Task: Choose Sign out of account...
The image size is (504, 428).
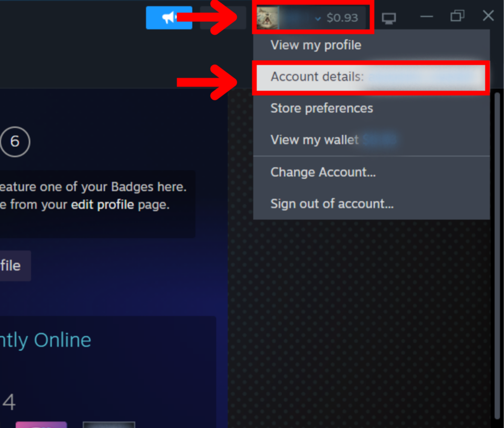Action: point(371,203)
